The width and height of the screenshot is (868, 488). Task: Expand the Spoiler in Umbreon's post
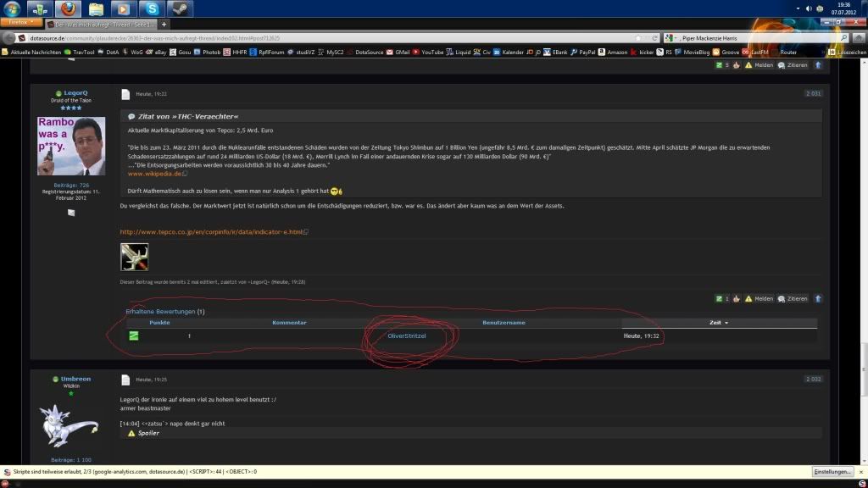click(148, 433)
